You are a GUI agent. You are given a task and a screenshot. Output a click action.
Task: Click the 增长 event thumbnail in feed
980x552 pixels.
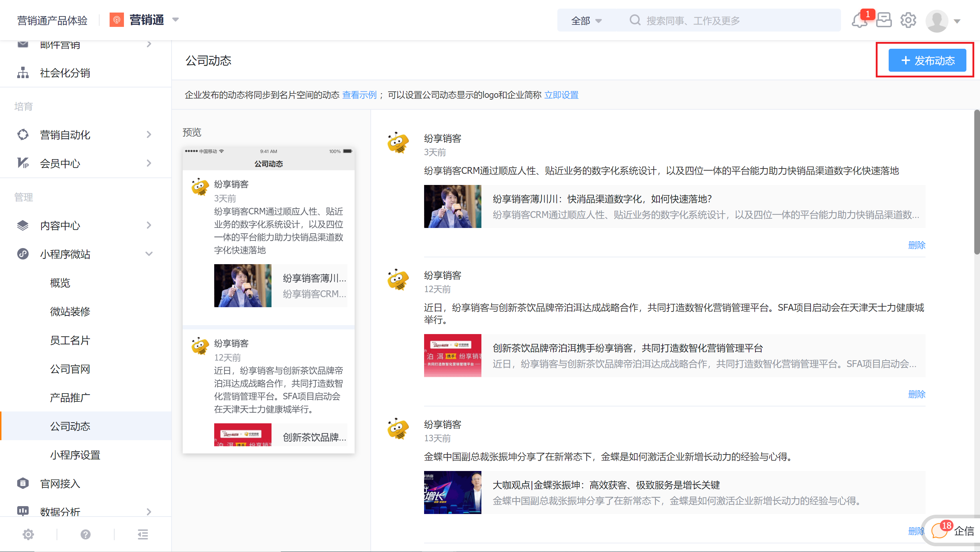click(x=452, y=492)
